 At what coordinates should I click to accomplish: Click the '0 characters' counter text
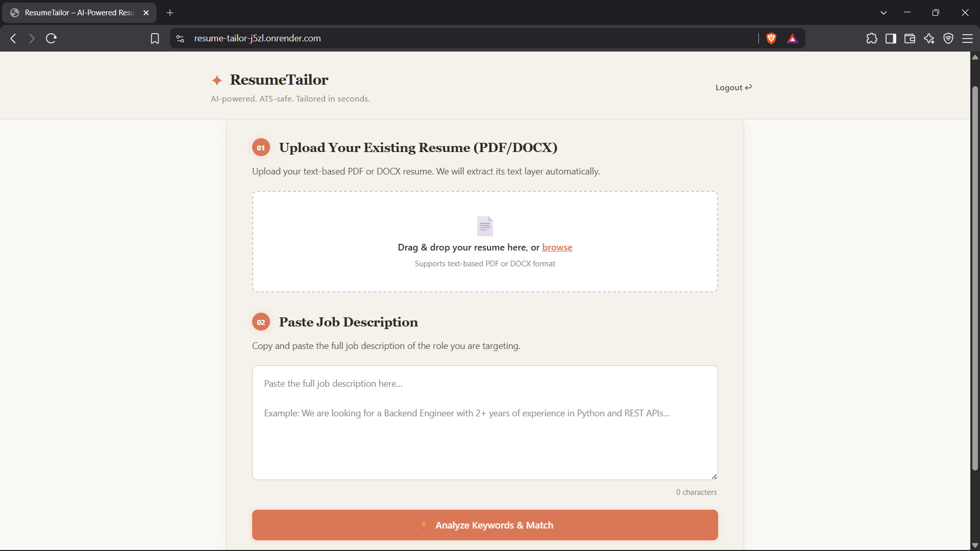696,492
